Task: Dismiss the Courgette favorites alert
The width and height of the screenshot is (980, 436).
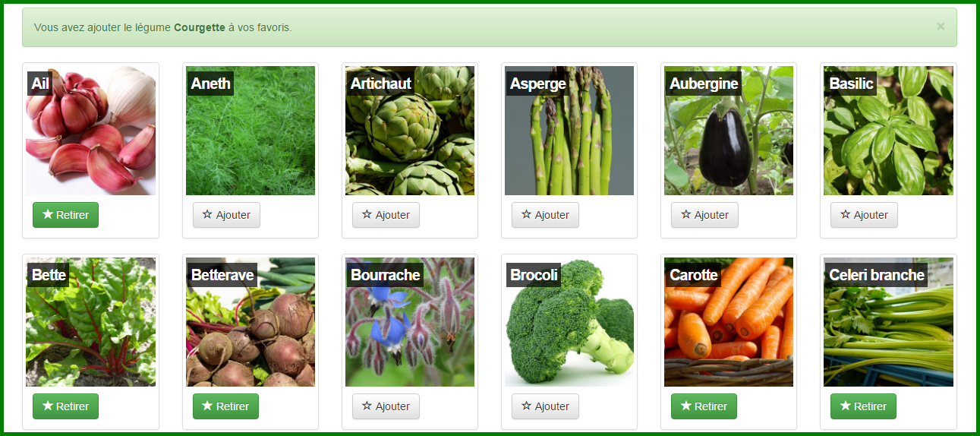Action: click(941, 27)
